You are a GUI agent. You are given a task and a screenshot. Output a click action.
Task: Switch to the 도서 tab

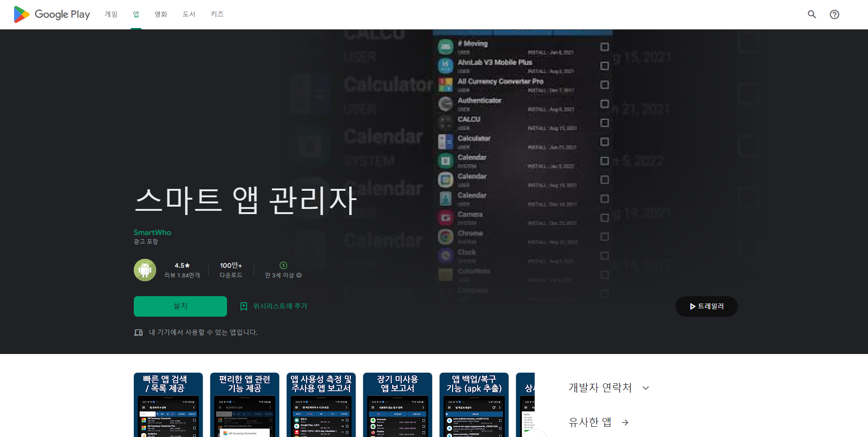point(188,14)
